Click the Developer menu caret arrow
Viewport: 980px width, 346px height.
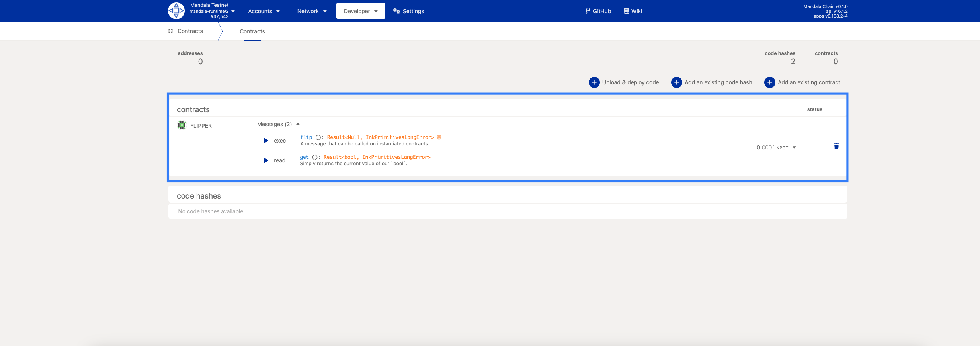[x=376, y=11]
